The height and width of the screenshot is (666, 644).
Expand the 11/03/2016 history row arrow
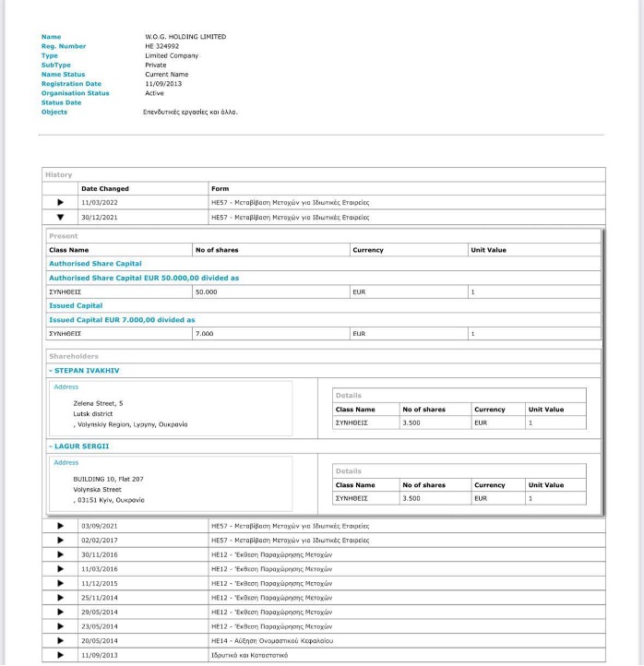coord(61,569)
